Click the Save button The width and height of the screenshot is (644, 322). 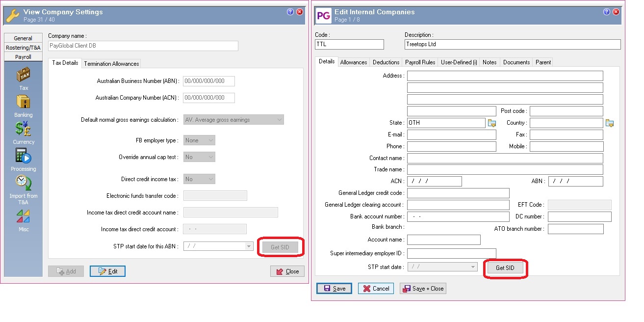tap(334, 289)
